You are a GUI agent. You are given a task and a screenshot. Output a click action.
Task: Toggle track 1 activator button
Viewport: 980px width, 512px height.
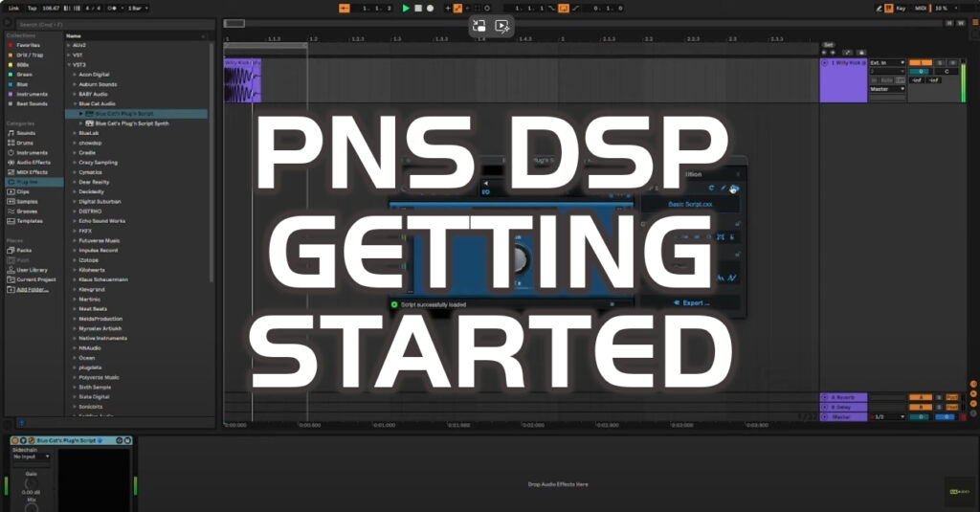pyautogui.click(x=920, y=62)
